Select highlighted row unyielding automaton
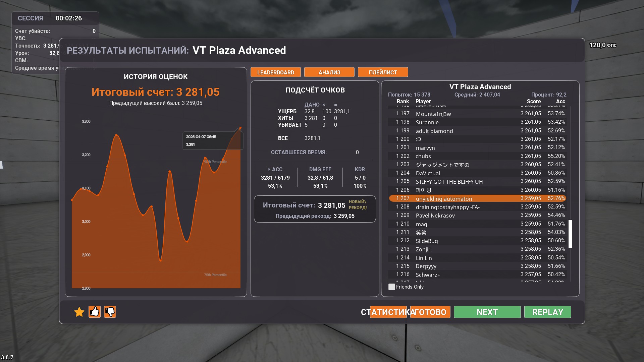Screen dimensions: 644x362 pyautogui.click(x=443, y=198)
